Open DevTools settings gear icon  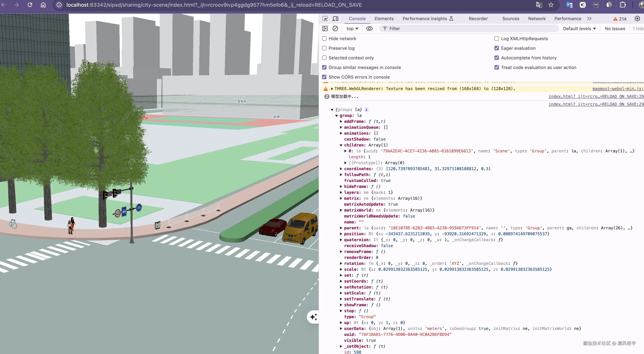(x=637, y=18)
